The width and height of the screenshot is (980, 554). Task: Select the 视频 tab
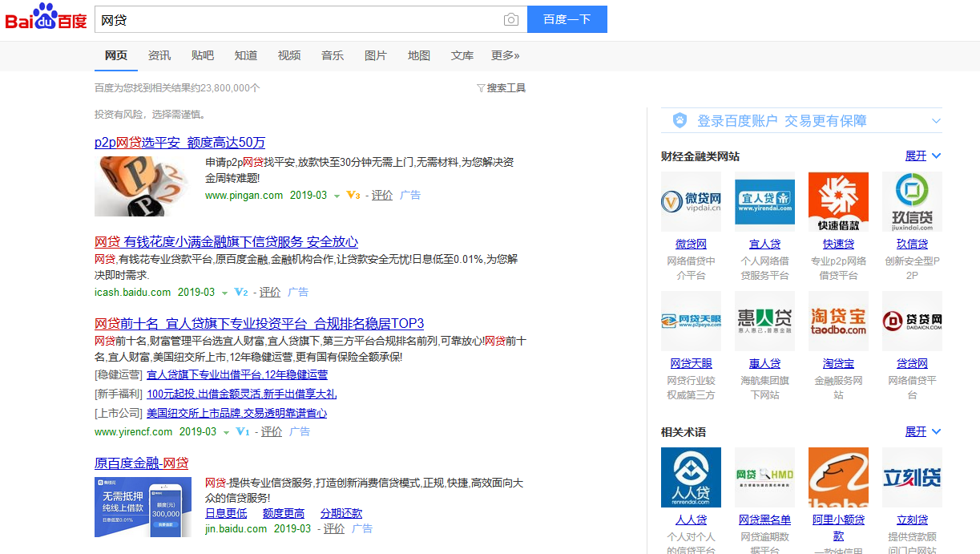(289, 55)
